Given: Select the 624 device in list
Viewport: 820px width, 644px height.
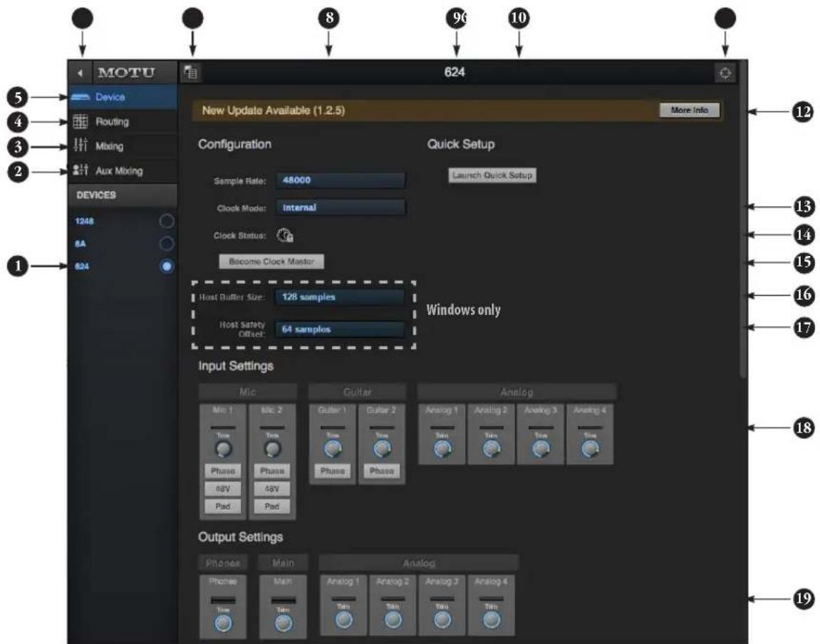Looking at the screenshot, I should [82, 266].
